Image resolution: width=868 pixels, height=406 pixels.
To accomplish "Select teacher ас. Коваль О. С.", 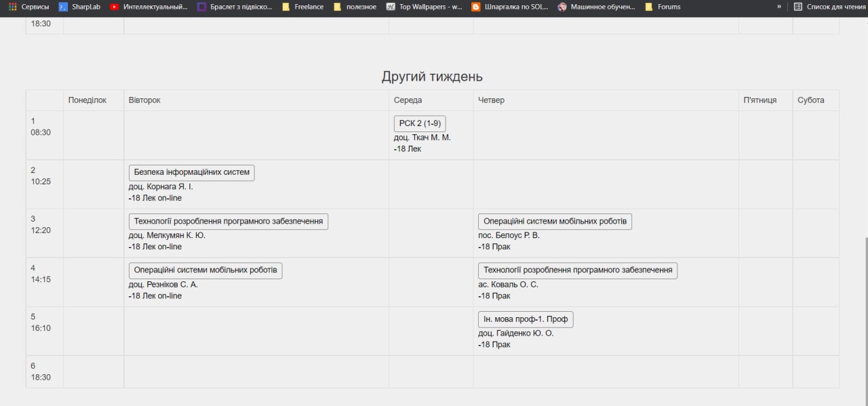I will coord(508,285).
